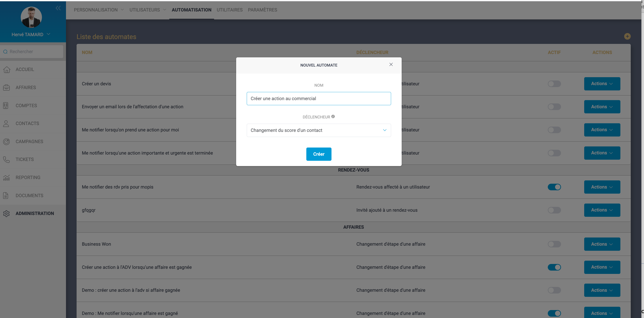The height and width of the screenshot is (318, 644).
Task: Open the Paramètres tab
Action: (x=262, y=10)
